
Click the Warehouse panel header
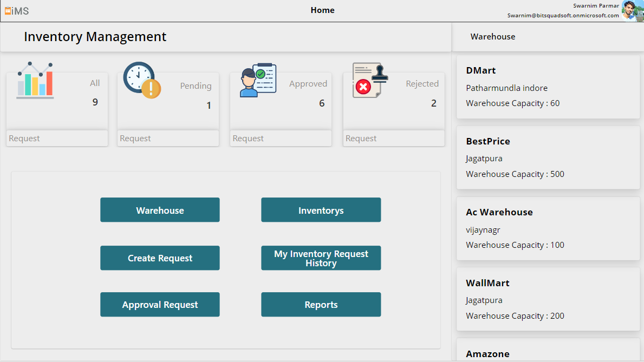493,37
